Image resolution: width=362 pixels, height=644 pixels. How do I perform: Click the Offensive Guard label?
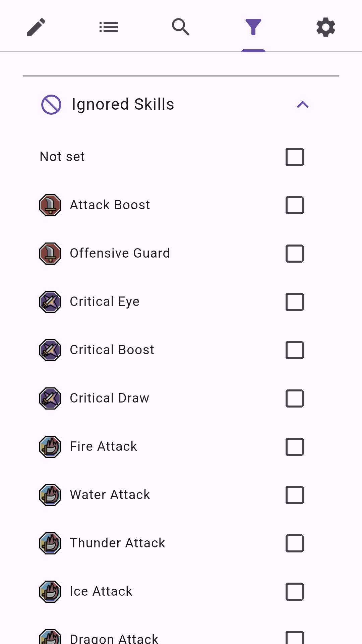pos(120,254)
